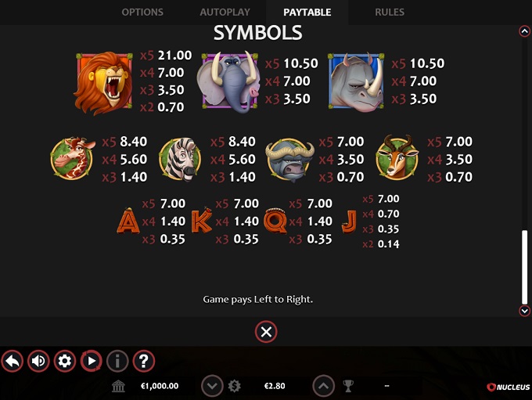This screenshot has height=400, width=532.
Task: Click the back arrow button
Action: coord(13,361)
